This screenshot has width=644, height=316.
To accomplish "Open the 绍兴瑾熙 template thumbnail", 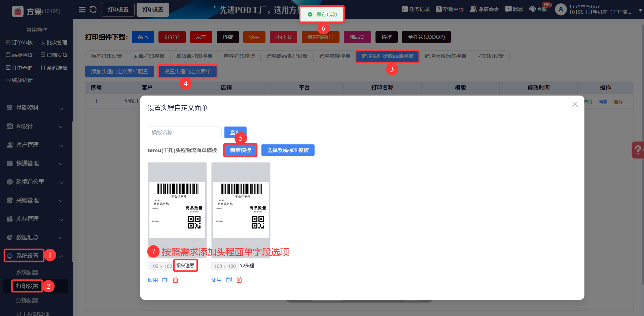I will click(177, 210).
